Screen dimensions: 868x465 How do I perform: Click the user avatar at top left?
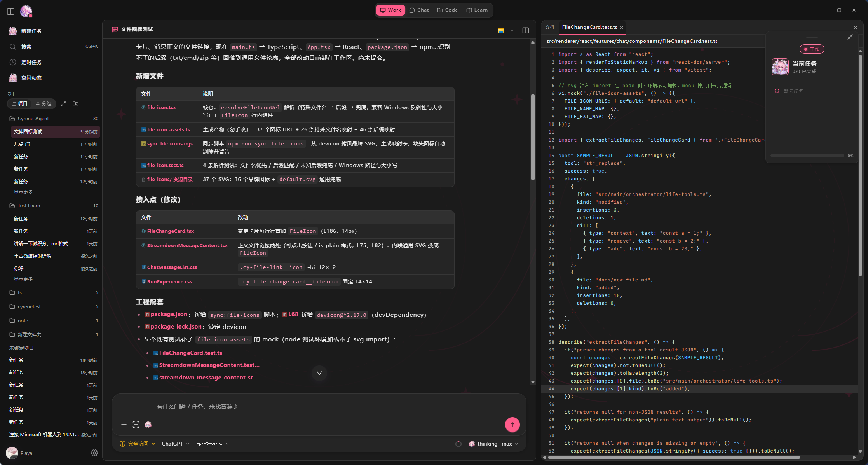coord(26,11)
